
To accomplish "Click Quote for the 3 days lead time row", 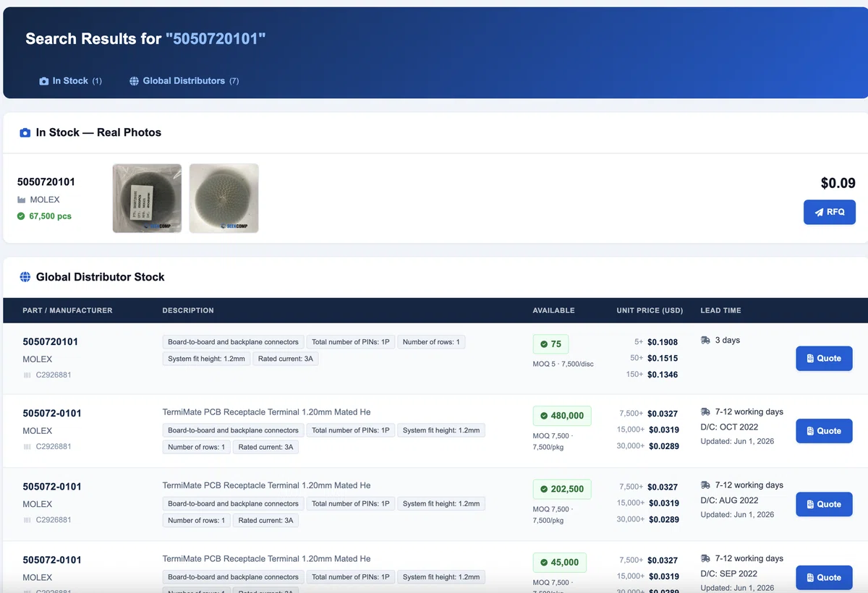I will 824,358.
